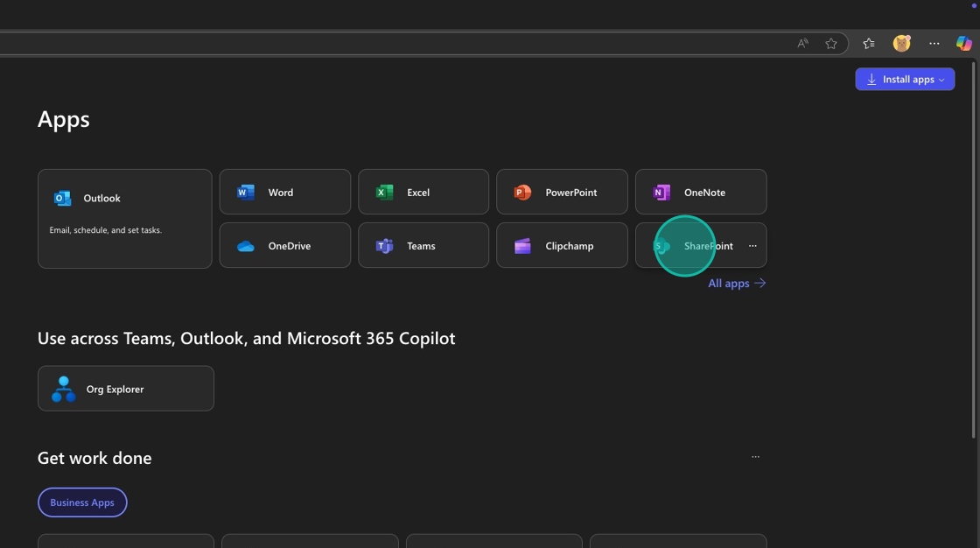The height and width of the screenshot is (548, 980).
Task: Follow the All apps link
Action: coord(736,283)
